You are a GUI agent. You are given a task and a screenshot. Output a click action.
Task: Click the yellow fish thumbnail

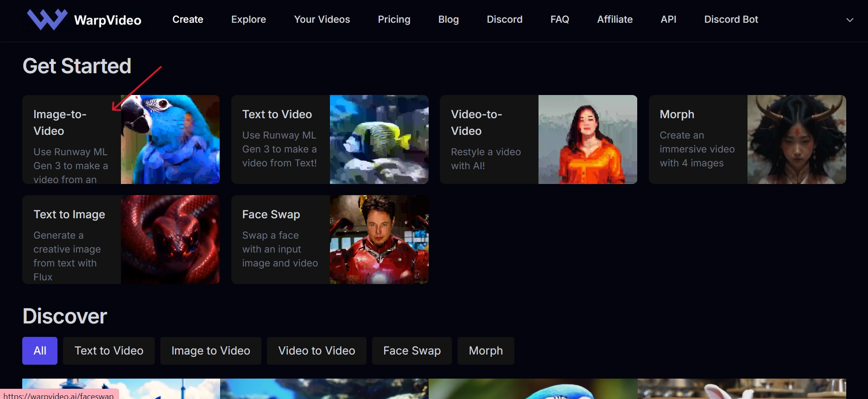click(x=379, y=139)
